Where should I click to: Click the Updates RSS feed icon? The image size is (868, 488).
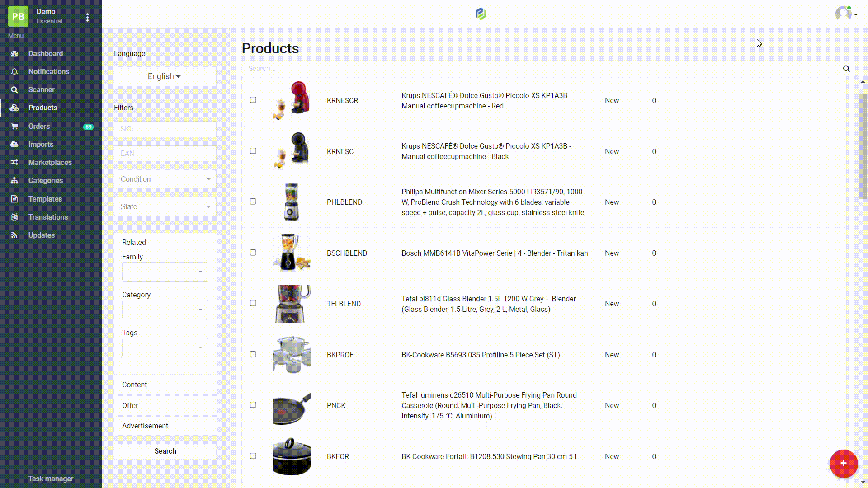(14, 235)
